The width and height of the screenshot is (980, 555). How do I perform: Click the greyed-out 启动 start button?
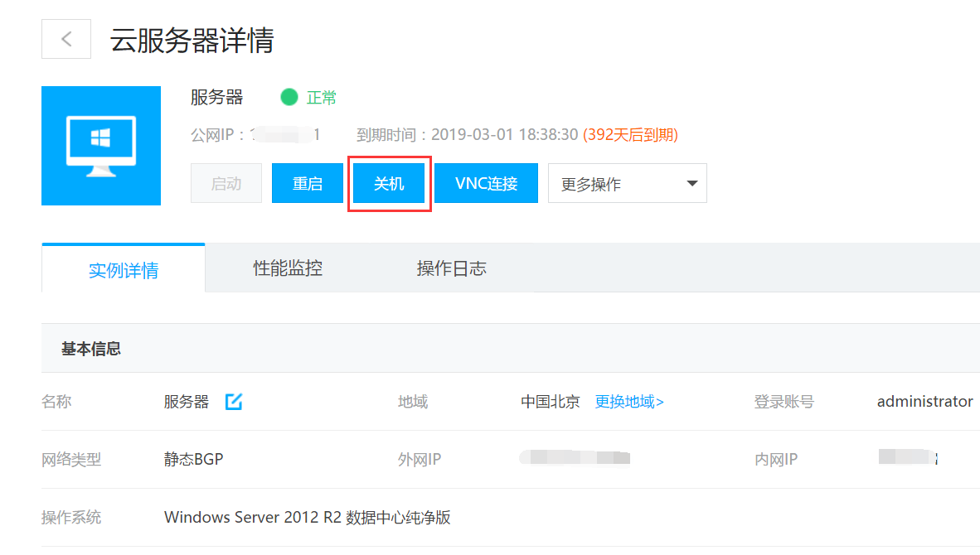coord(226,183)
